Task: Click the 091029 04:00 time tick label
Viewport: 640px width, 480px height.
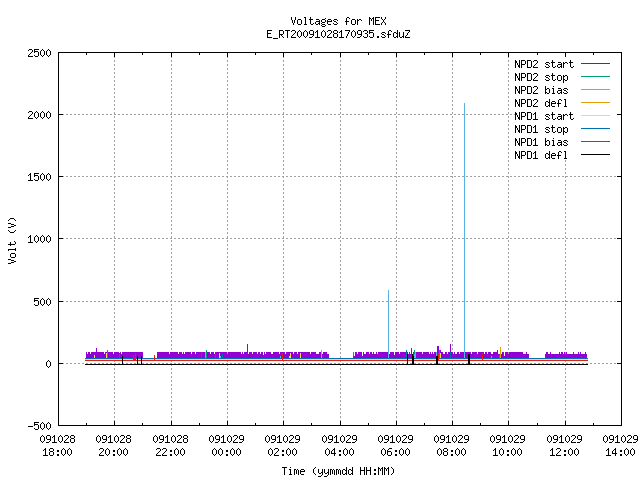Action: click(x=340, y=446)
